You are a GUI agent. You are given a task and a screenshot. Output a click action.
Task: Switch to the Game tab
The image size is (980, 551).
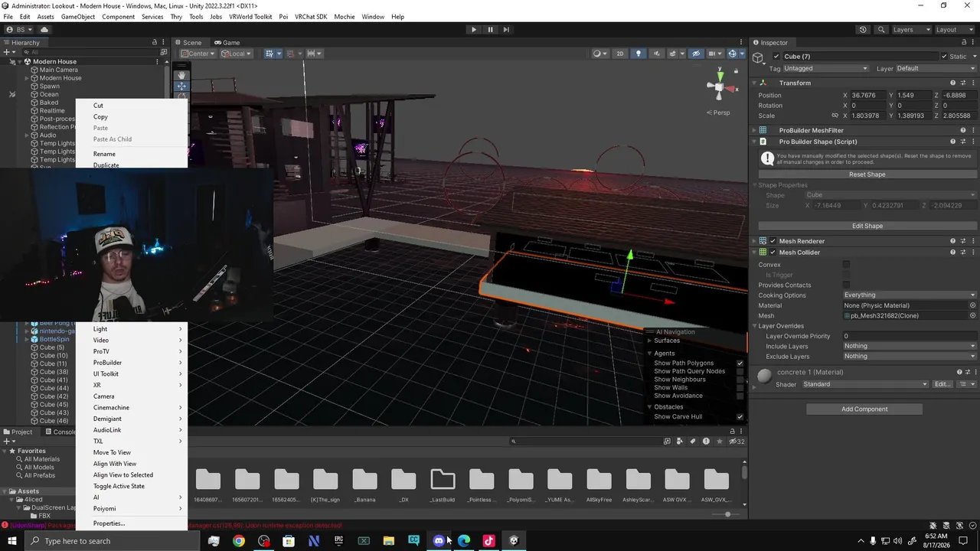(227, 43)
